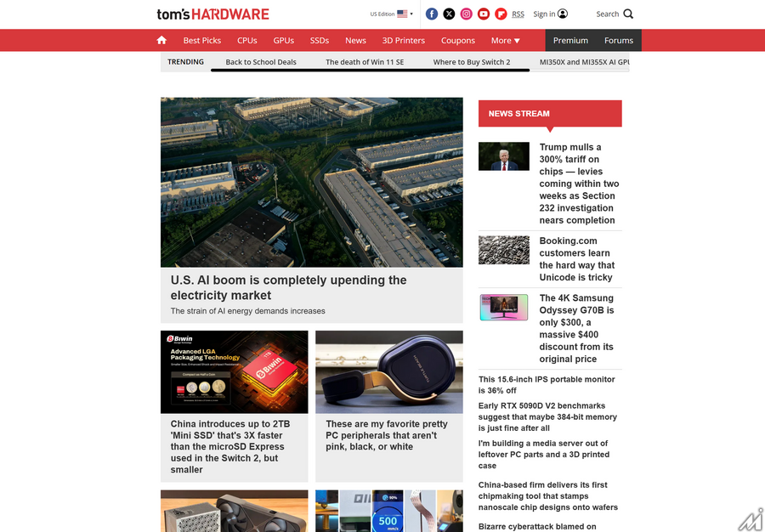Click the Sign in user avatar icon

[x=563, y=14]
